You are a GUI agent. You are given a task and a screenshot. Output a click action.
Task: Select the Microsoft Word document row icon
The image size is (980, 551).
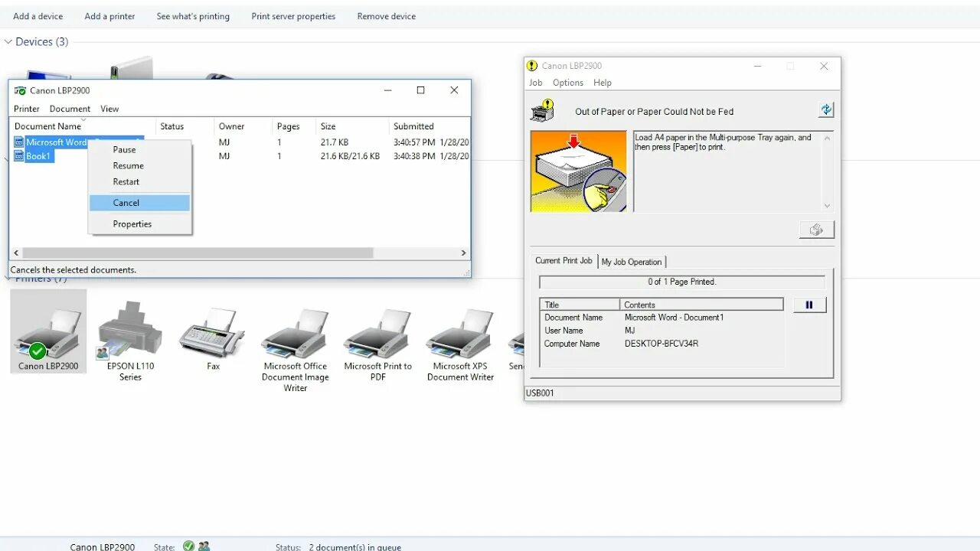(x=19, y=142)
